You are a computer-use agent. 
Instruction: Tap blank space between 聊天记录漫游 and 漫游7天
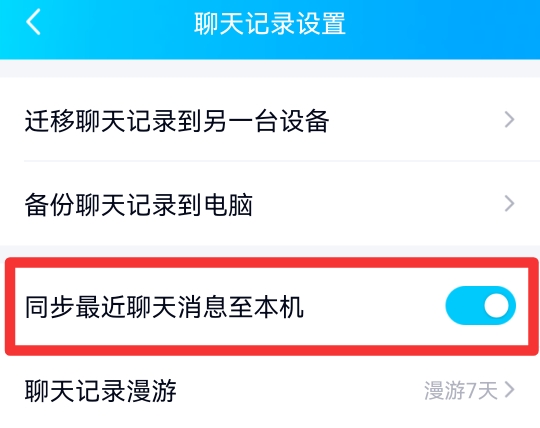300,391
